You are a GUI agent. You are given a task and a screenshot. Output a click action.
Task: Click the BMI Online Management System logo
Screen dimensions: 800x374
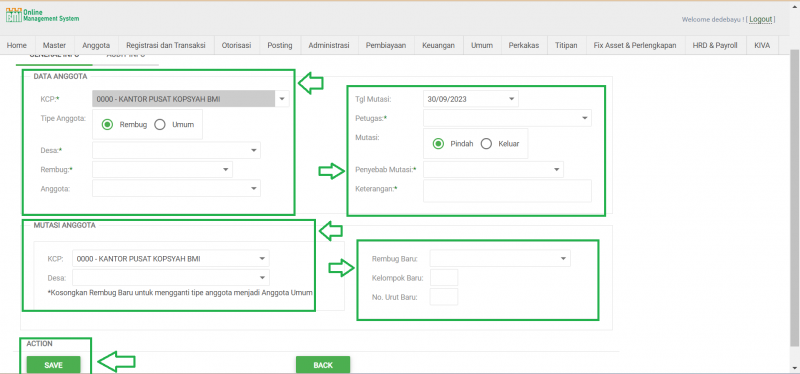[x=42, y=15]
